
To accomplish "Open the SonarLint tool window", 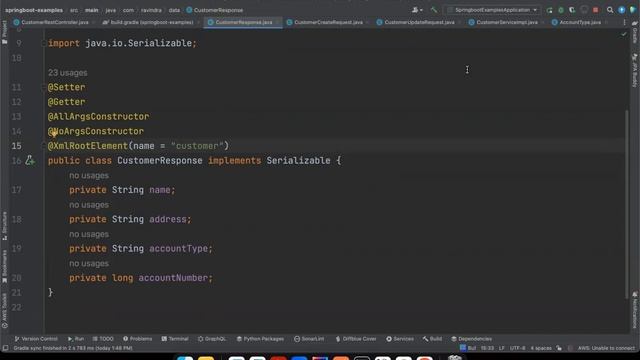I will click(309, 339).
